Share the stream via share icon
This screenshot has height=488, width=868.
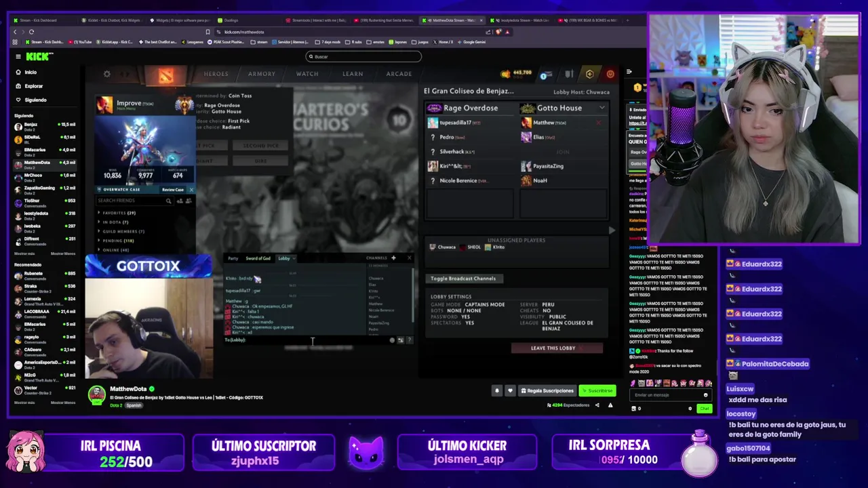click(597, 405)
